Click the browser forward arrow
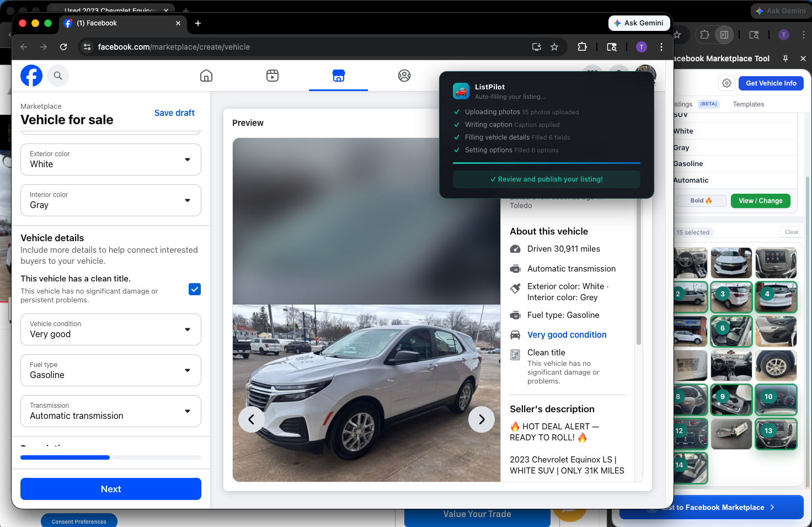 (x=44, y=47)
